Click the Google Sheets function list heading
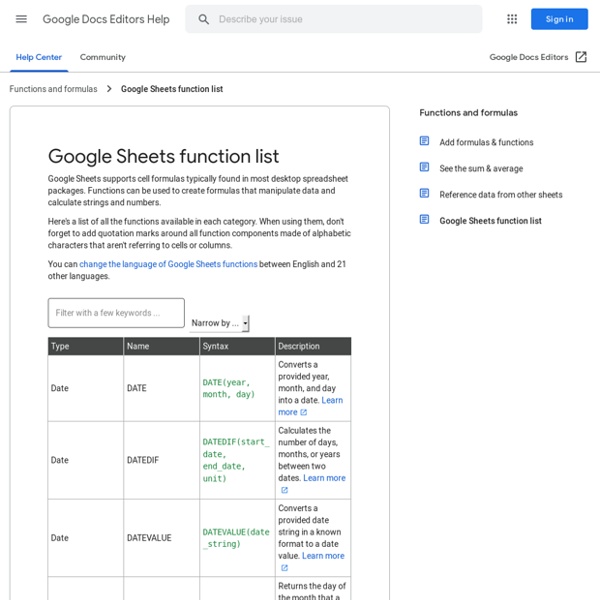 pyautogui.click(x=163, y=156)
